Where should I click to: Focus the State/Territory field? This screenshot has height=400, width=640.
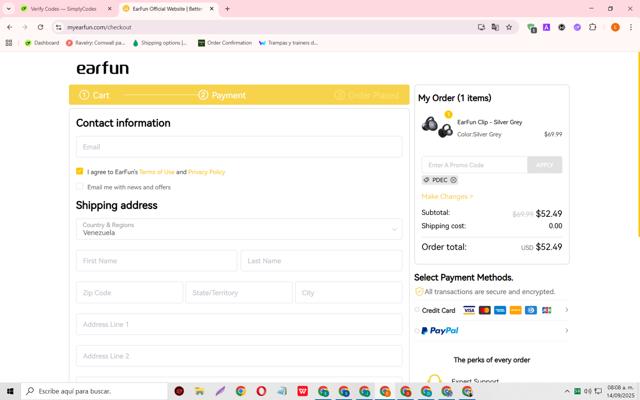(239, 293)
